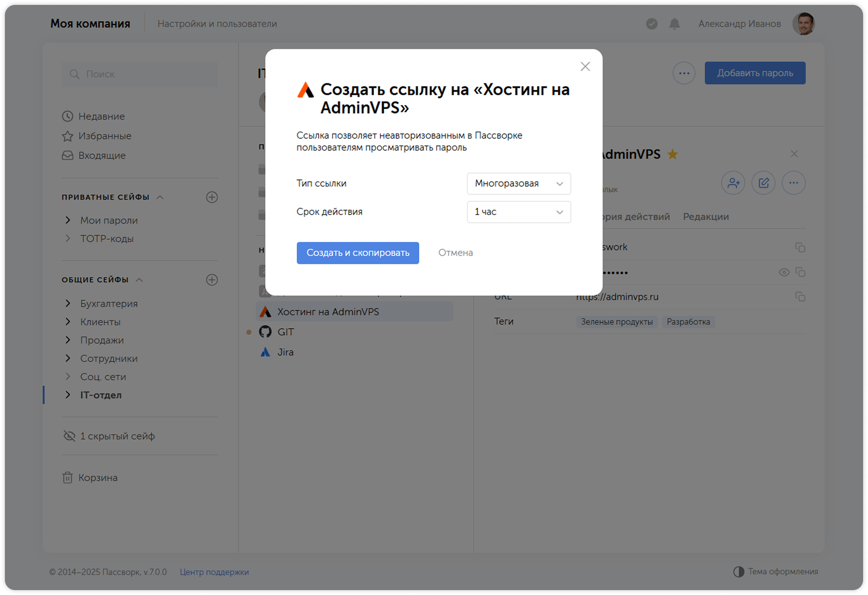868x595 pixels.
Task: Collapse the private vaults section
Action: pyautogui.click(x=160, y=197)
